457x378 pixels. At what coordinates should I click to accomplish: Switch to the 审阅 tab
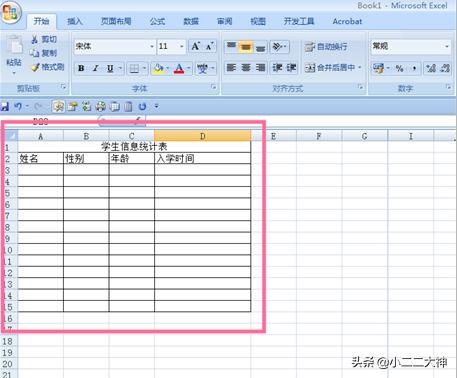[x=225, y=21]
